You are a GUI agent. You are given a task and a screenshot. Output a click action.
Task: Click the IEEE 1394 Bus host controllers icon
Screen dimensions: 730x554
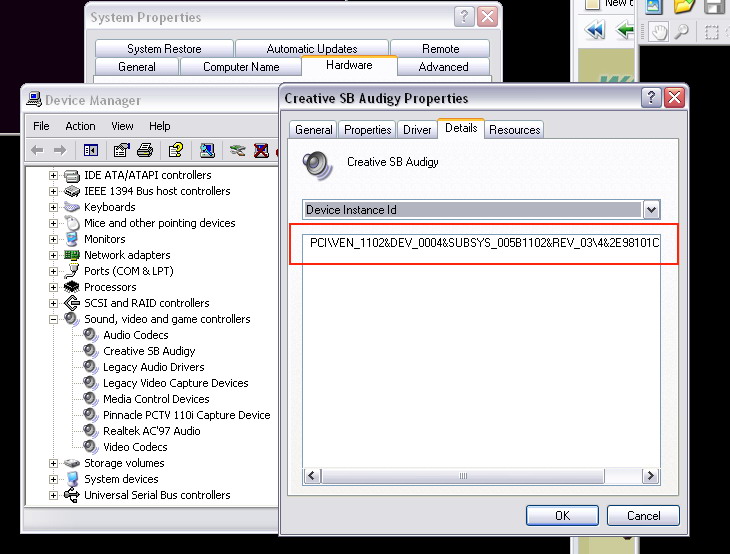click(72, 191)
